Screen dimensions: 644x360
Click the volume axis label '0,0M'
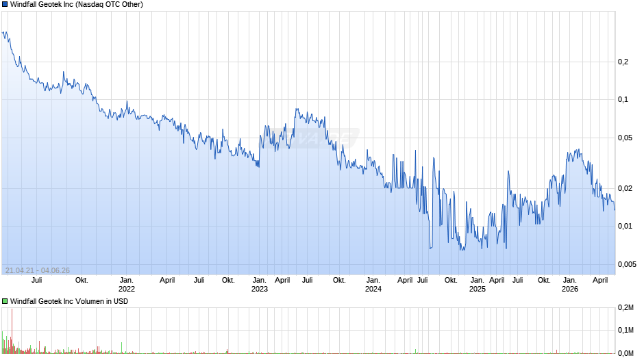tap(626, 353)
